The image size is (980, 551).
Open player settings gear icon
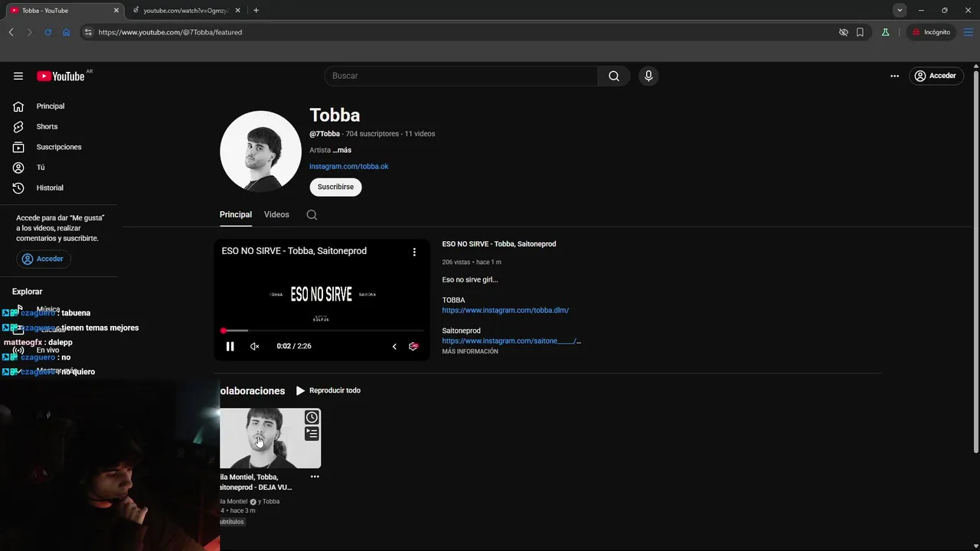click(x=413, y=346)
